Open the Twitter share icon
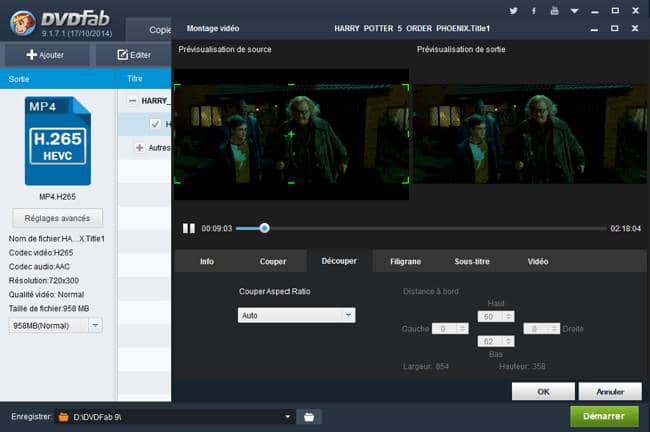Screen dimensions: 650x432 tap(513, 11)
